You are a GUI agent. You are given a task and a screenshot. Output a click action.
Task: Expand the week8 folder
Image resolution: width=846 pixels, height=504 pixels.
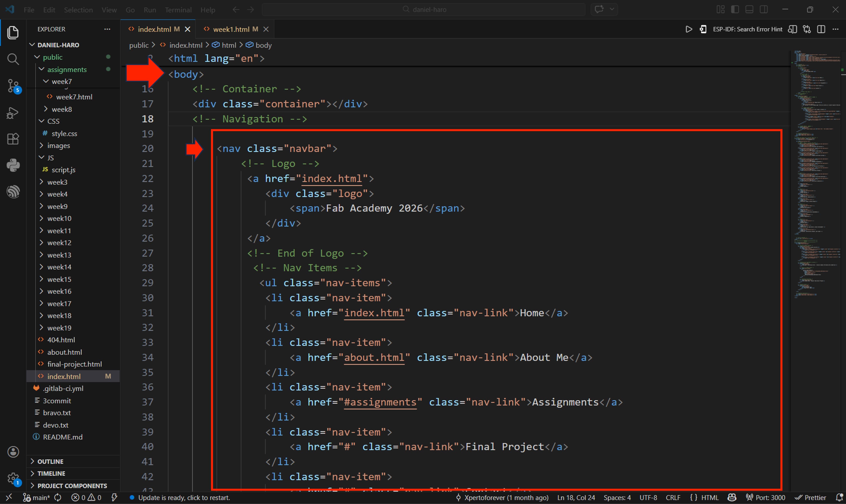[62, 109]
